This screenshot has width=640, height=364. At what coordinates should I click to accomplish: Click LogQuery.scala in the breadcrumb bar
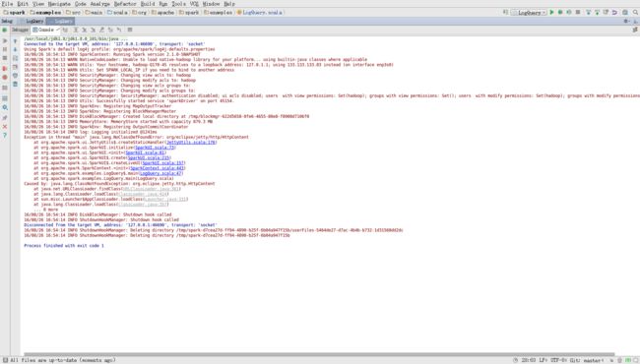(x=260, y=12)
